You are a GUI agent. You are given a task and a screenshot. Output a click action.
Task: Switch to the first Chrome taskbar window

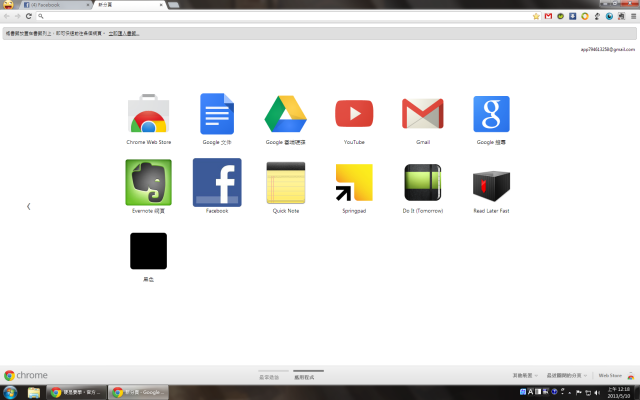76,393
